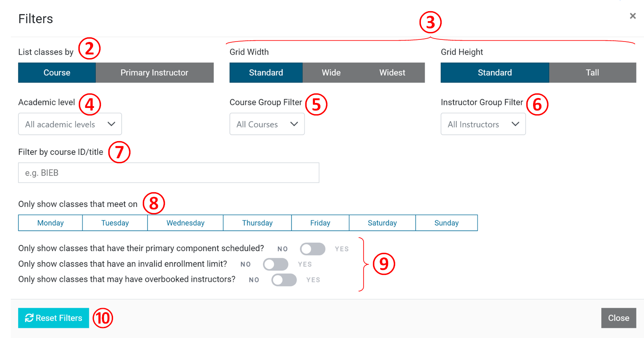Image resolution: width=644 pixels, height=338 pixels.
Task: Click the course ID/title filter field
Action: click(x=168, y=173)
